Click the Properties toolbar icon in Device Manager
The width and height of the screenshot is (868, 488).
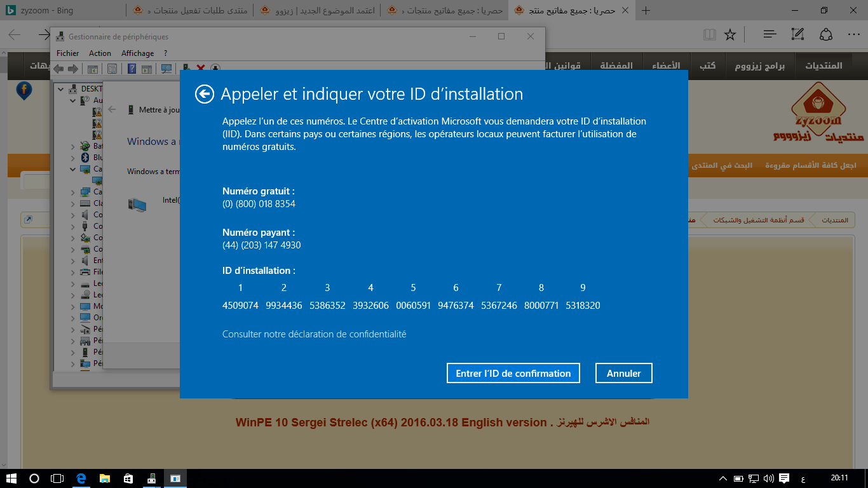pos(112,69)
